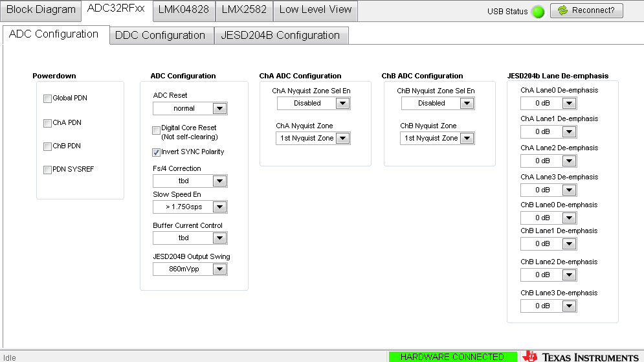Open the LMX2582 tab
This screenshot has height=362, width=644.
[x=244, y=10]
